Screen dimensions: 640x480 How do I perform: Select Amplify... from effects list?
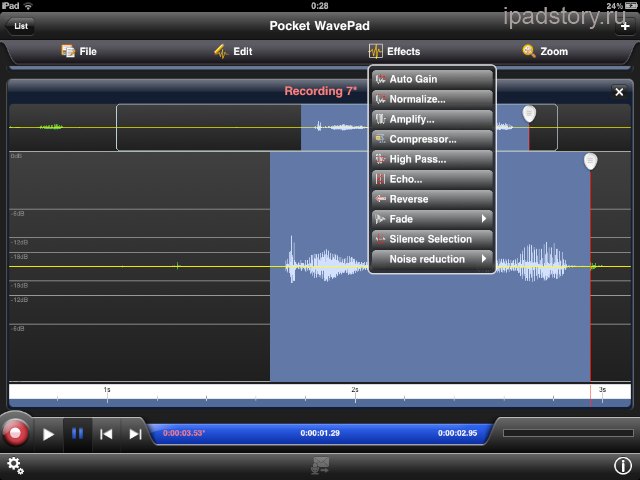432,119
